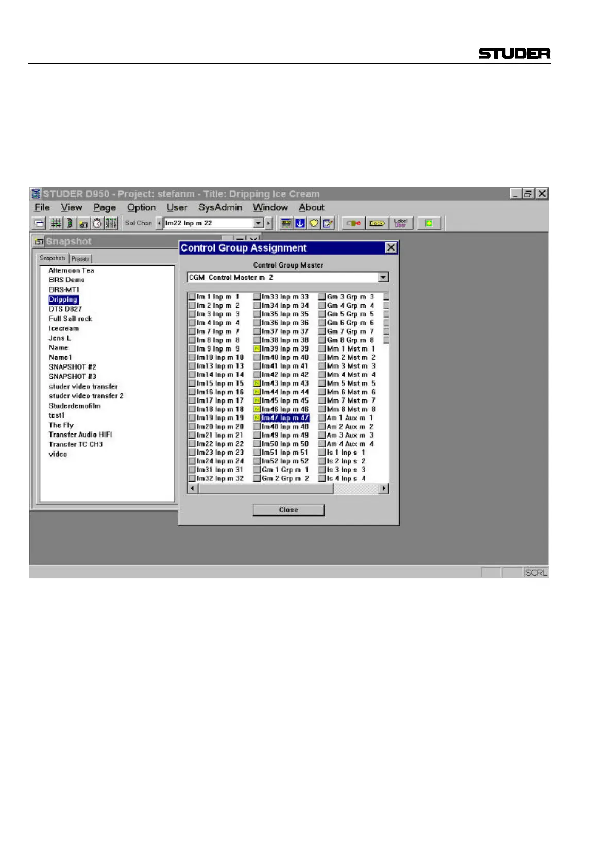
Task: Click the channel list scroll-left arrow
Action: click(x=193, y=488)
